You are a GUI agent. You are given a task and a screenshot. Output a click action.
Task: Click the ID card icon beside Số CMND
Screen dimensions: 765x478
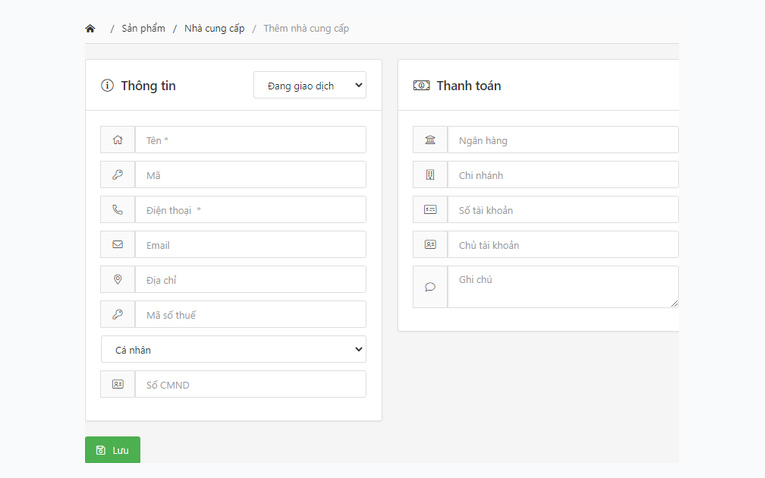click(x=118, y=384)
